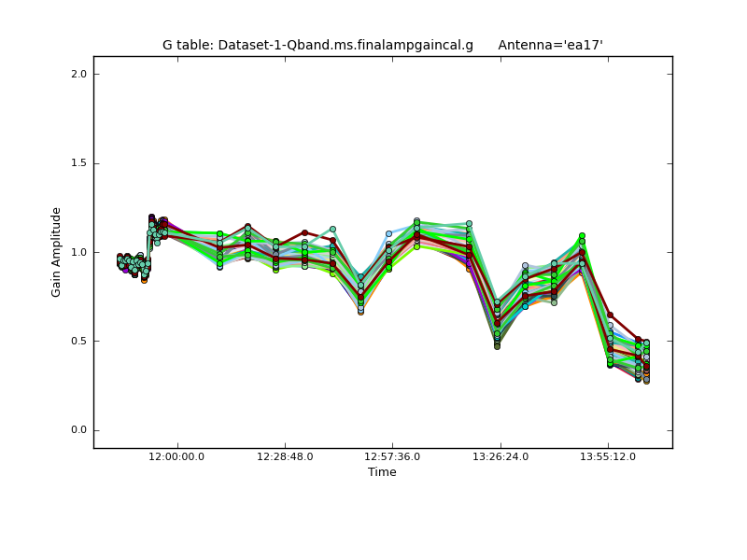Click the 2.0 y-axis tick label
Image resolution: width=747 pixels, height=560 pixels.
coord(78,75)
